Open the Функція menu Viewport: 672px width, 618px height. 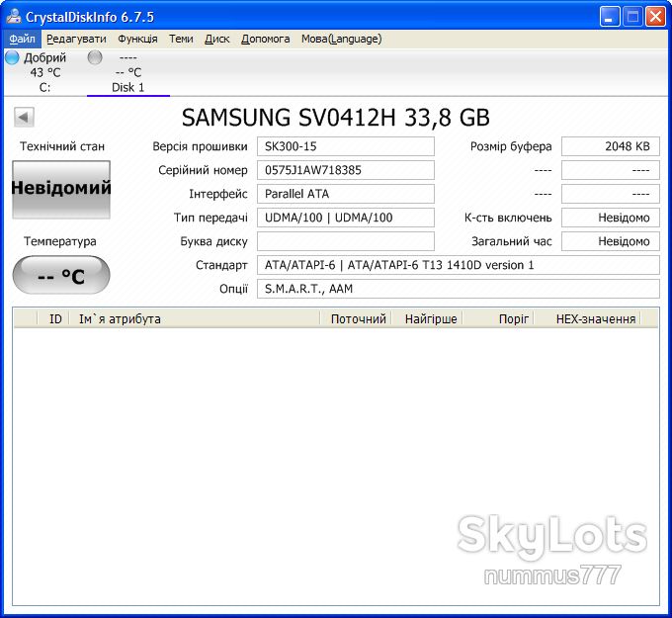(x=137, y=39)
